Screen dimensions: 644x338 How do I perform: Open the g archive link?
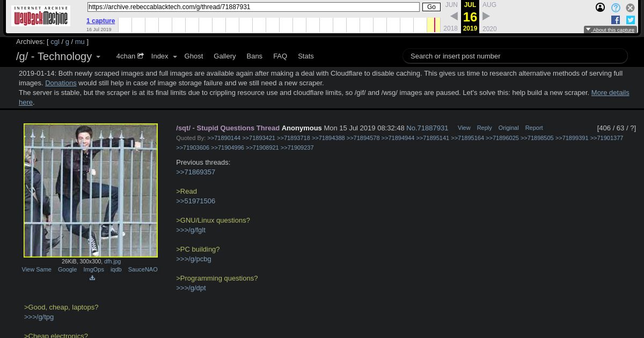(67, 41)
